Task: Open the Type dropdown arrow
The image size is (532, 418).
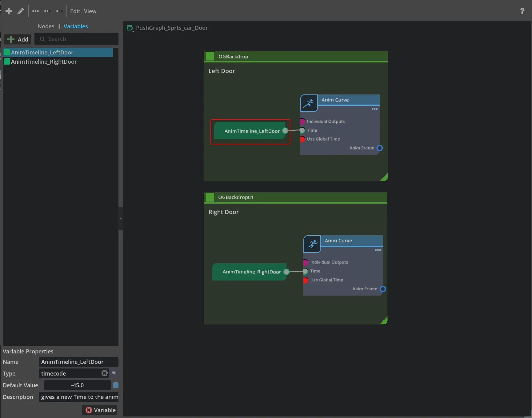Action: click(x=114, y=373)
